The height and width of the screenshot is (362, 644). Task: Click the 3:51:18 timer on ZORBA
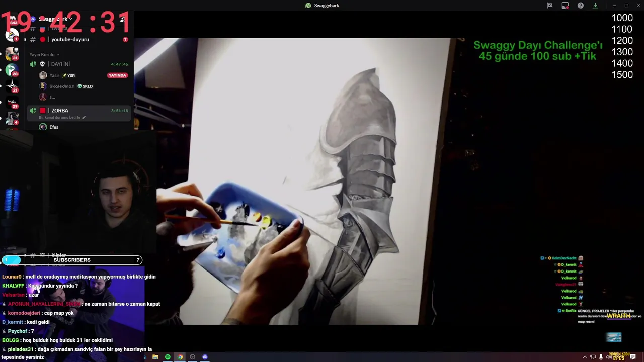[119, 111]
